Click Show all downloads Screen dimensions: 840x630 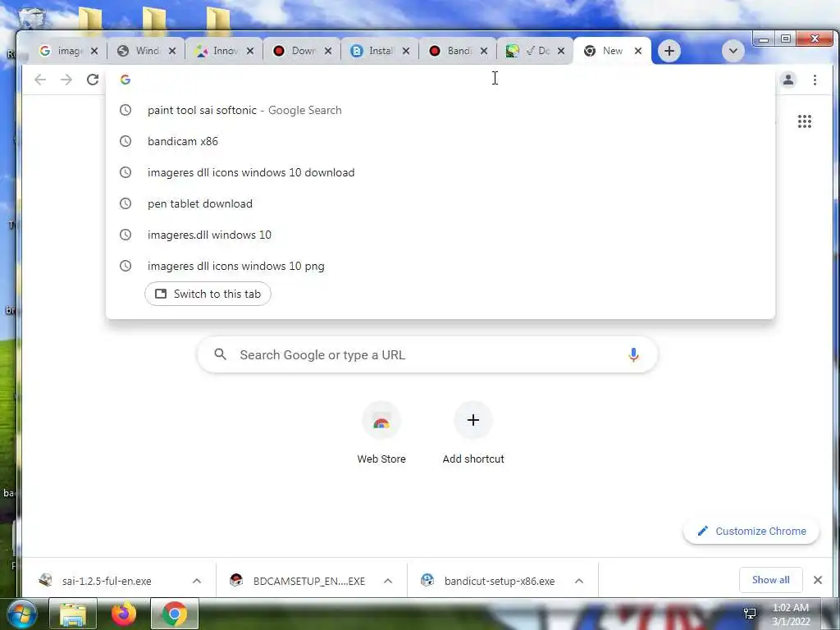point(770,580)
